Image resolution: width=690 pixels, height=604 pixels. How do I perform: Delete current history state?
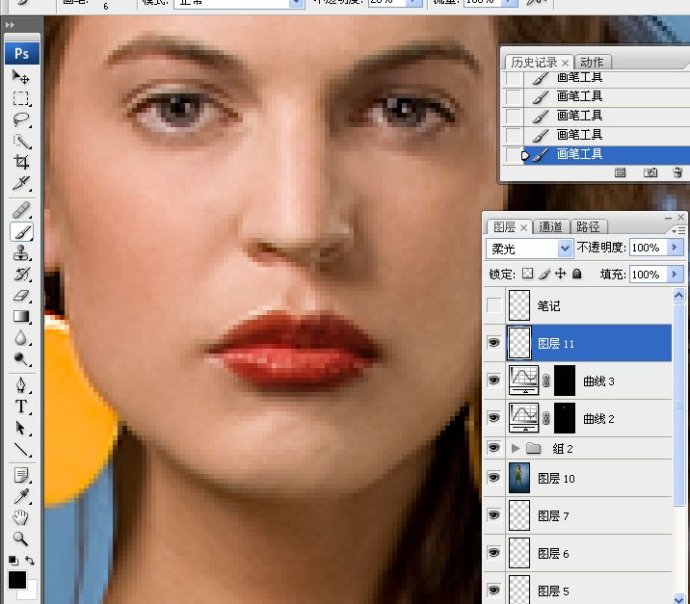pyautogui.click(x=678, y=172)
